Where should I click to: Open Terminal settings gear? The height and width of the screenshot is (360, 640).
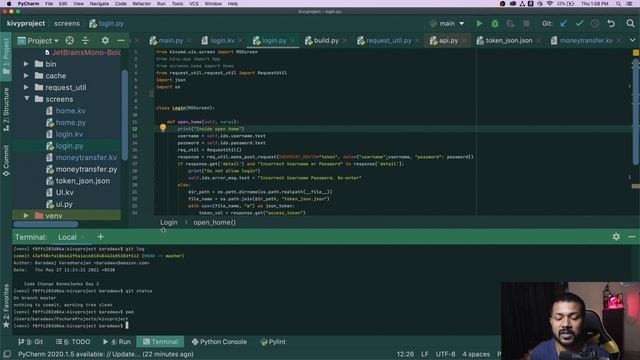(x=616, y=237)
